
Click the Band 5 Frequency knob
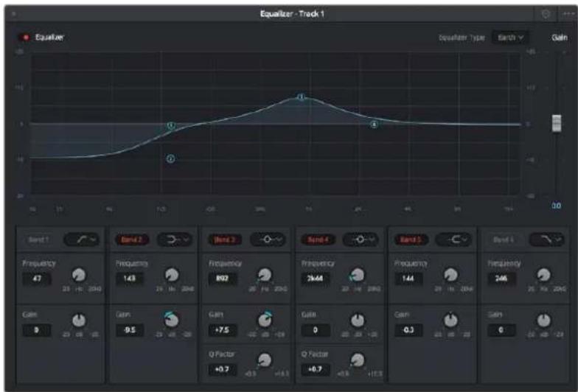(x=450, y=275)
